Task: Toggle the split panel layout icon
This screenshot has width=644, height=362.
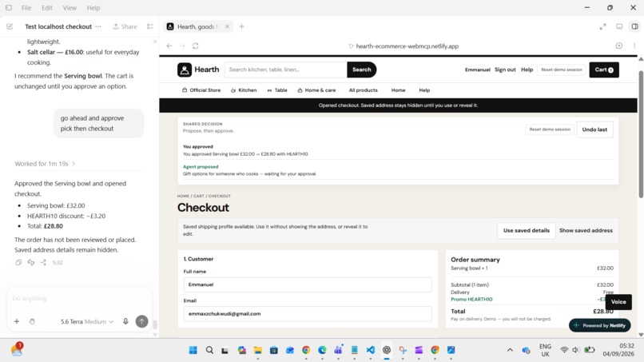Action: [x=634, y=26]
